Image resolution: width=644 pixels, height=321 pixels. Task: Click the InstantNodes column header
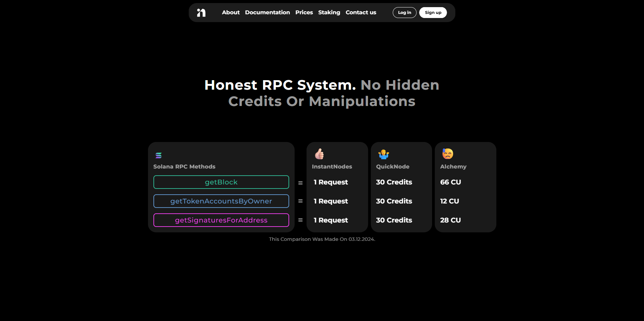(332, 166)
